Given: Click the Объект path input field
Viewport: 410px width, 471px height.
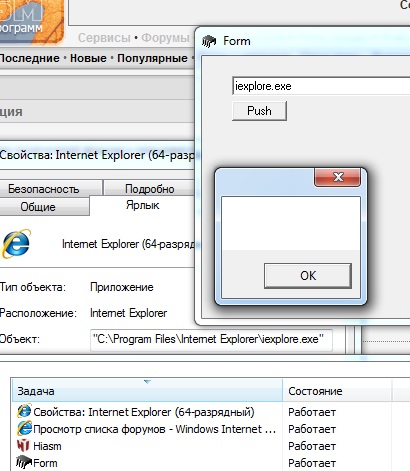Looking at the screenshot, I should coord(211,340).
